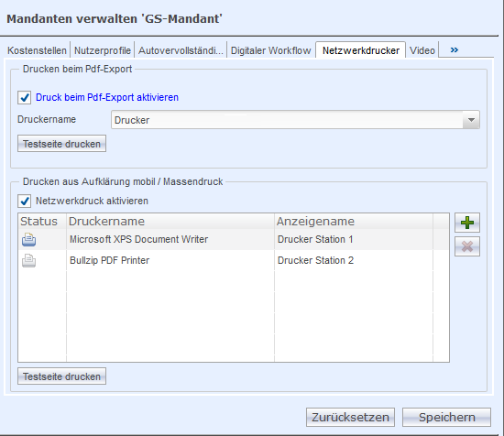Screen dimensions: 504x436
Task: Click Testseite drucken below printer table
Action: pyautogui.click(x=61, y=376)
